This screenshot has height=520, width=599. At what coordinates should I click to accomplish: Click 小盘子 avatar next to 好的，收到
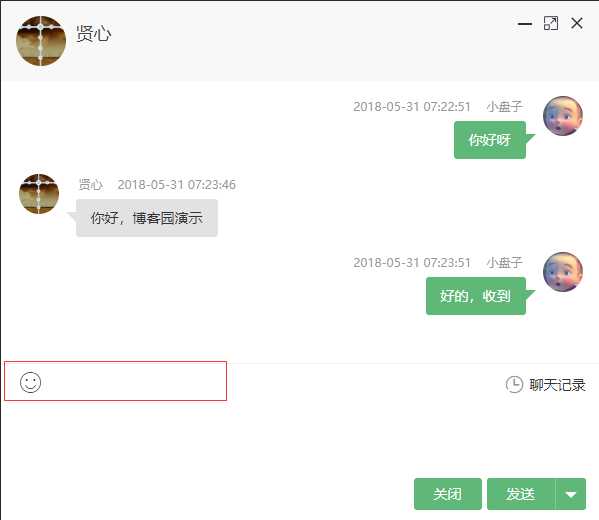point(563,272)
